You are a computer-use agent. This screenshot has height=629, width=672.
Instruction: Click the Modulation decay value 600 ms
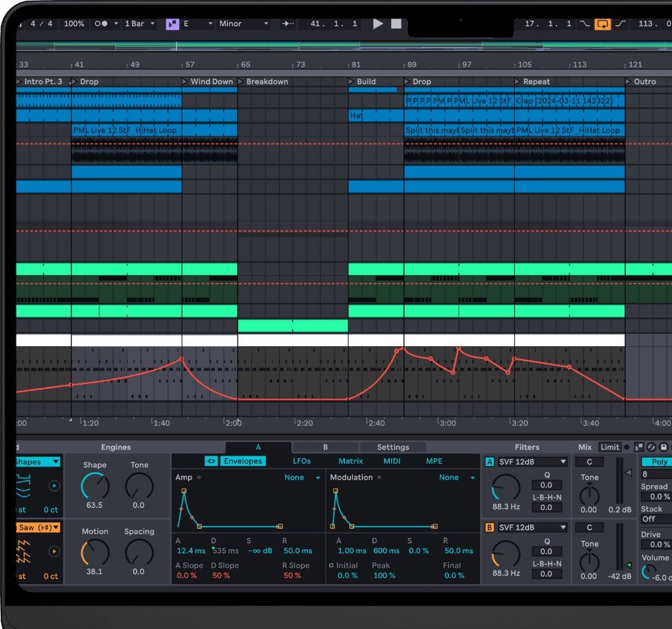(x=386, y=551)
